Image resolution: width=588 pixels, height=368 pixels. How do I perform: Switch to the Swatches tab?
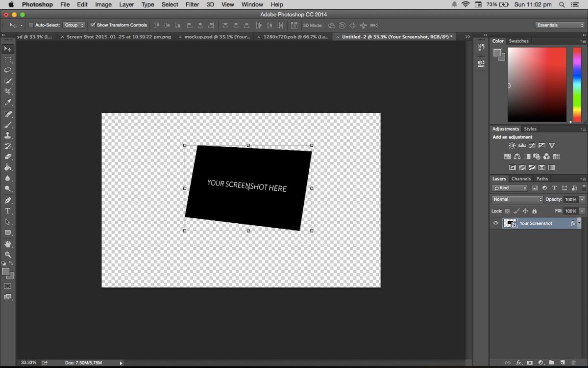click(x=518, y=41)
